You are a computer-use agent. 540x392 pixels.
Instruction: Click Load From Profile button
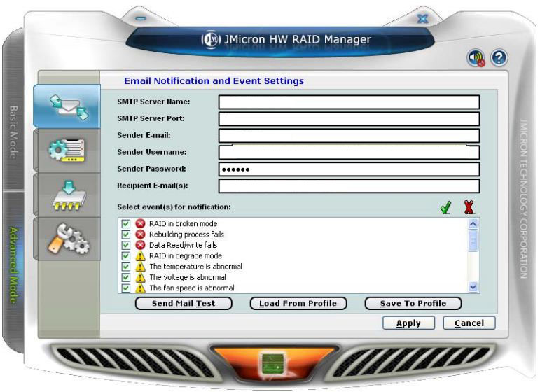[x=298, y=304]
